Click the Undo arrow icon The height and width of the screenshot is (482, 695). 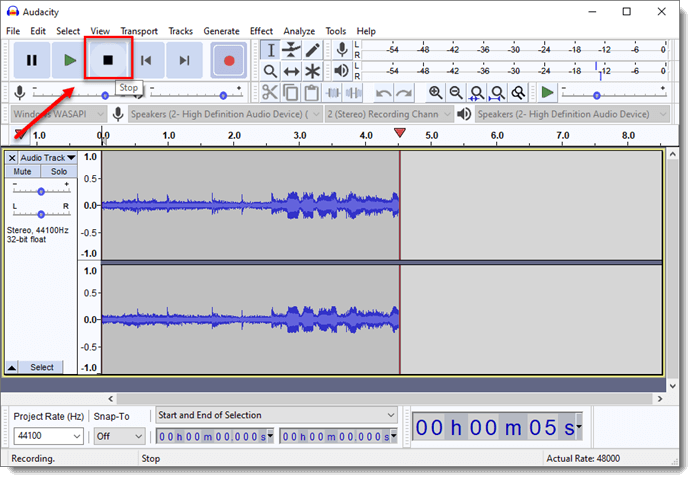click(383, 93)
